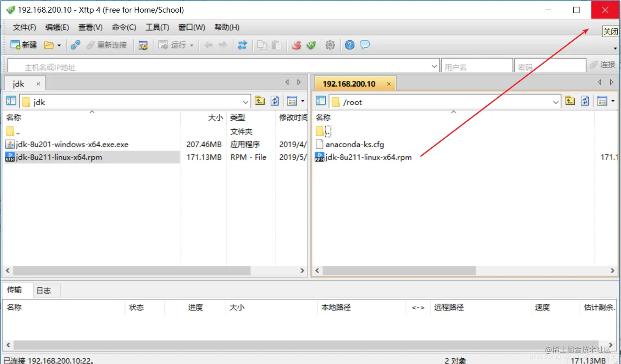Close the jdk tab

(x=38, y=84)
